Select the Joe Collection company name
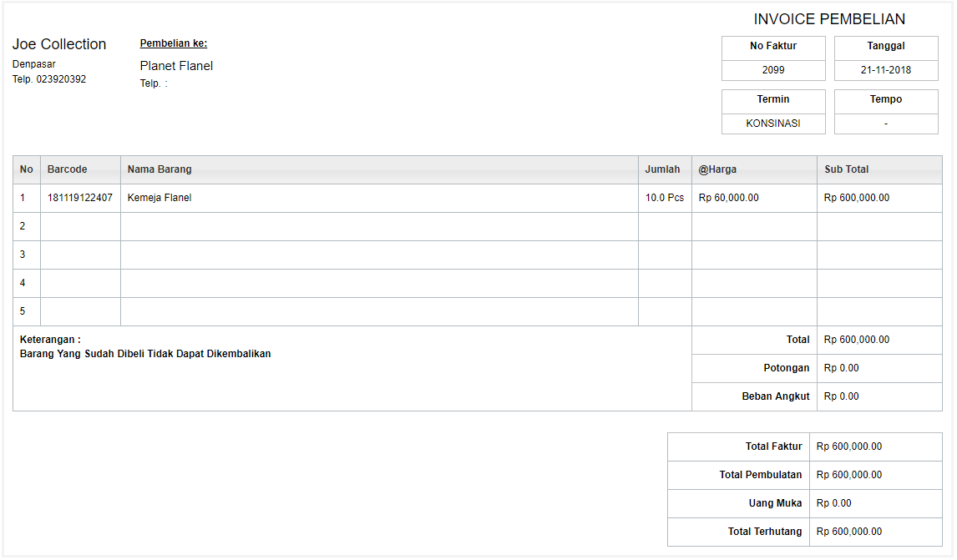The width and height of the screenshot is (957, 560). coord(59,44)
